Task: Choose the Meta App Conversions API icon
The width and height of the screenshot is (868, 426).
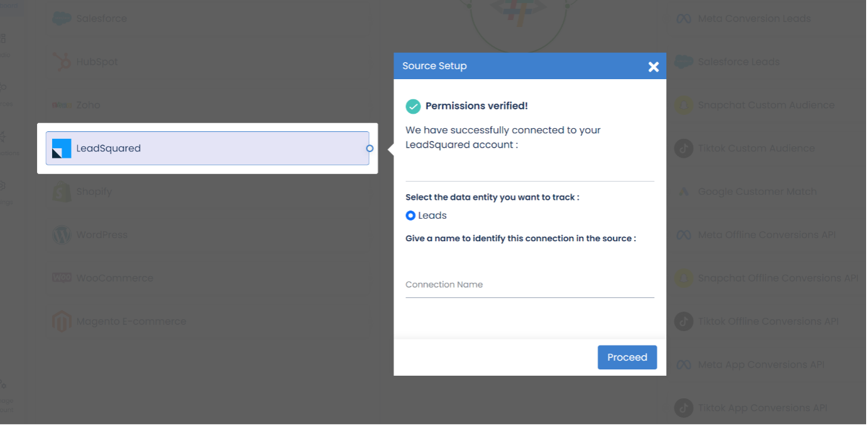Action: 684,364
